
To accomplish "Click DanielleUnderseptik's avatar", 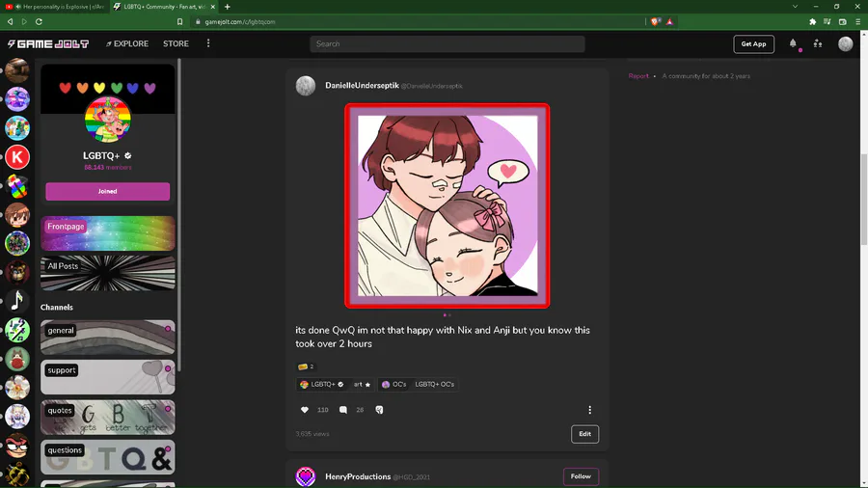I will point(306,86).
